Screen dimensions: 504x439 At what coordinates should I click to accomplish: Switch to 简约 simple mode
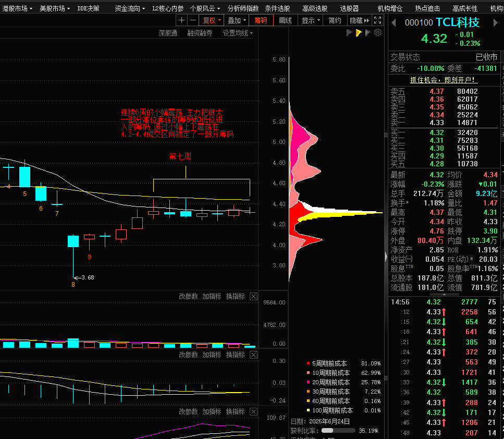click(x=335, y=20)
